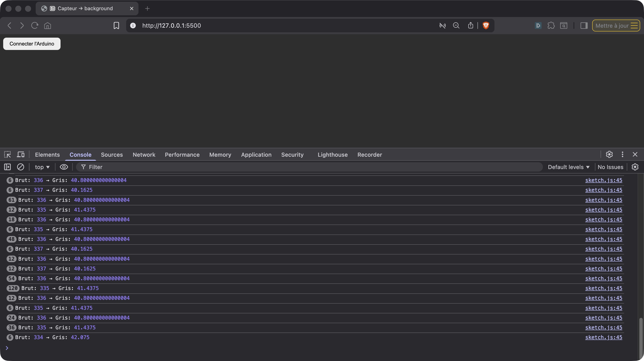Screen dimensions: 644x361
Task: Open the top context dropdown
Action: 42,167
